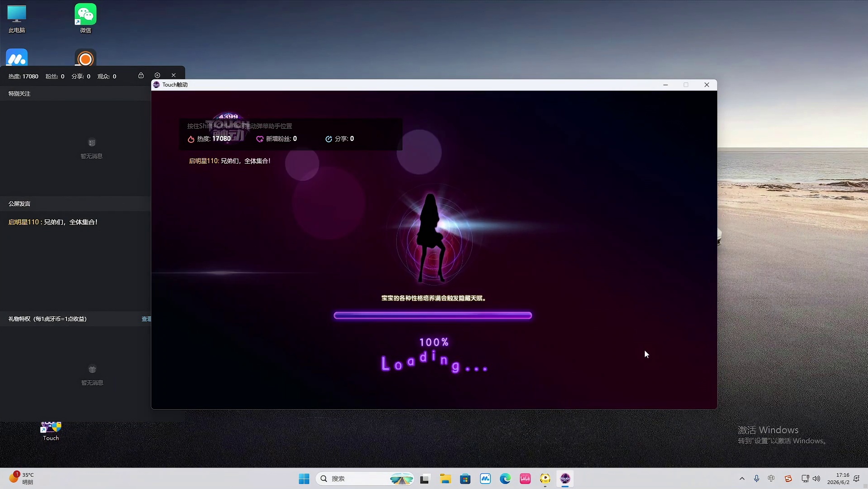The width and height of the screenshot is (868, 489).
Task: Switch the 中 input method indicator
Action: click(x=771, y=479)
